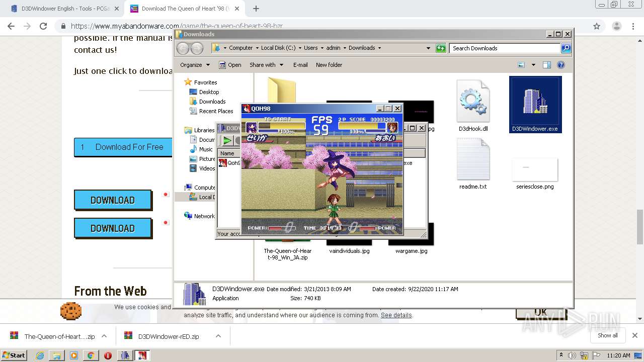The width and height of the screenshot is (644, 362).
Task: Open options for The-Queen-of-Heart zip download
Action: (x=104, y=336)
